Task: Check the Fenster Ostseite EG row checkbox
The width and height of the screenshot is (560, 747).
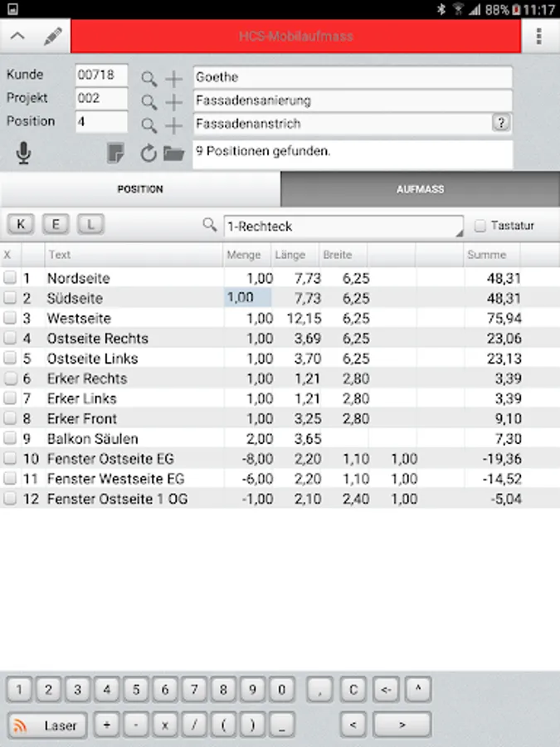Action: pyautogui.click(x=10, y=458)
